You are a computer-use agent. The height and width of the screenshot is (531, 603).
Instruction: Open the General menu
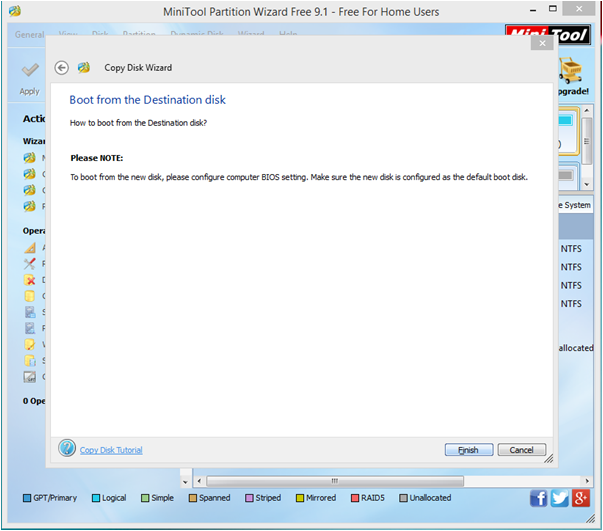30,35
